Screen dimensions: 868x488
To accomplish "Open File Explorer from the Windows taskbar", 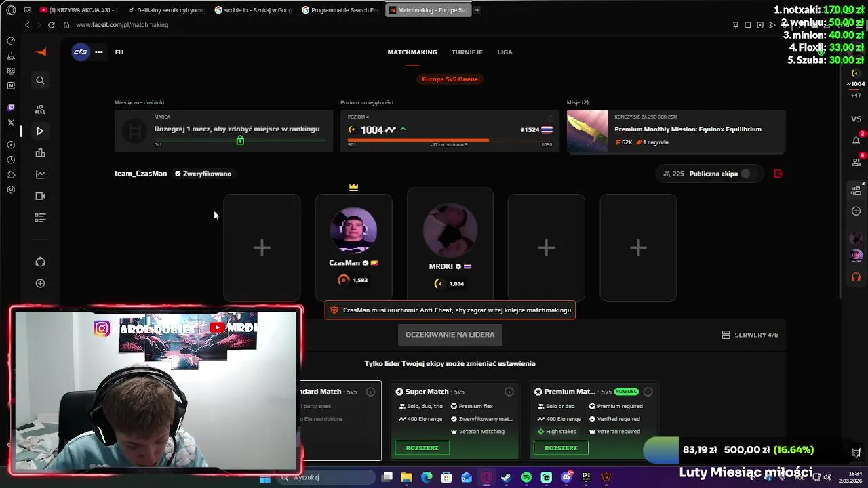I will [x=406, y=477].
